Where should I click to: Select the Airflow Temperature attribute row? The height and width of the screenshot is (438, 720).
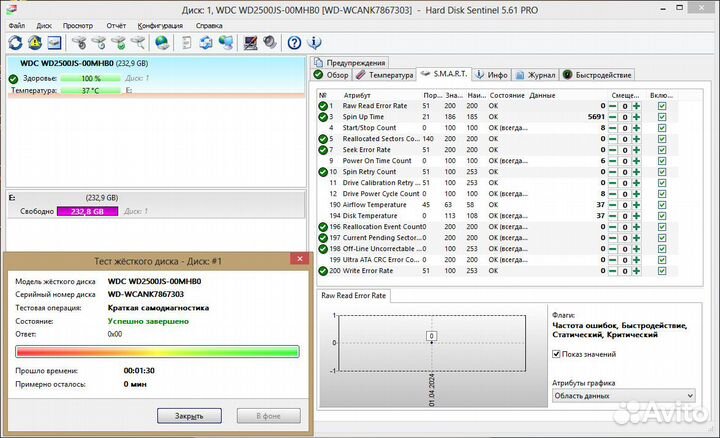click(x=380, y=204)
